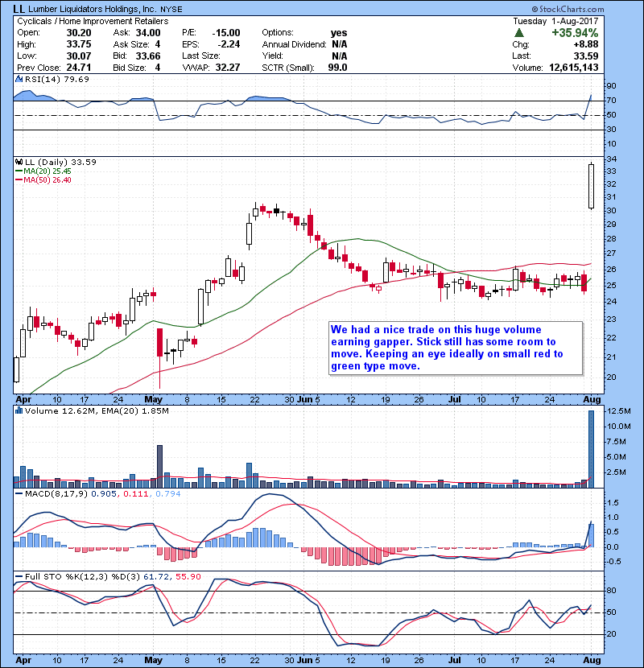Viewport: 644px width, 668px height.
Task: Click the LL (Daily) 33.59 chart label
Action: click(60, 162)
